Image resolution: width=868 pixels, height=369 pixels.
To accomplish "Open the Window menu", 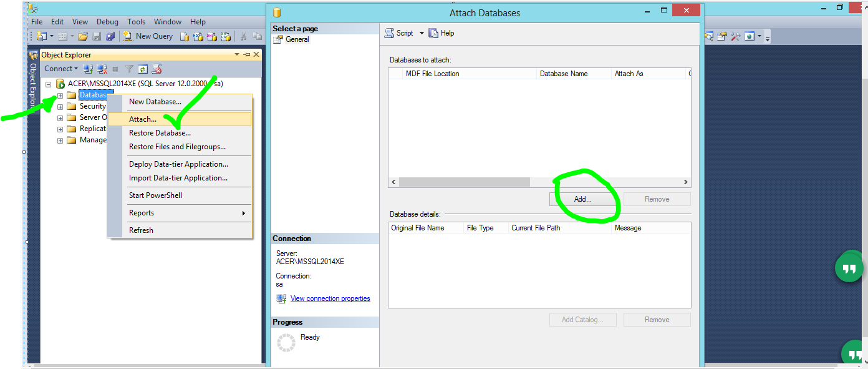I will click(168, 22).
